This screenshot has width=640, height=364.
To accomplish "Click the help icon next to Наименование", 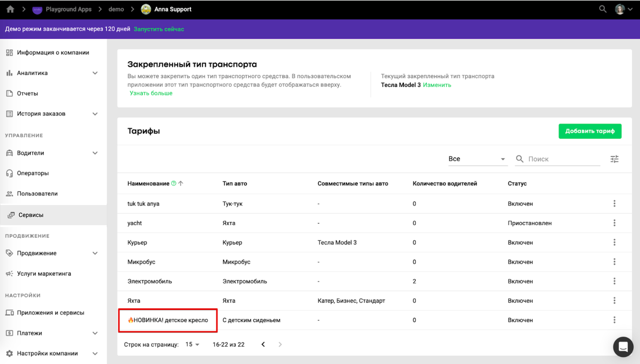I will (174, 184).
